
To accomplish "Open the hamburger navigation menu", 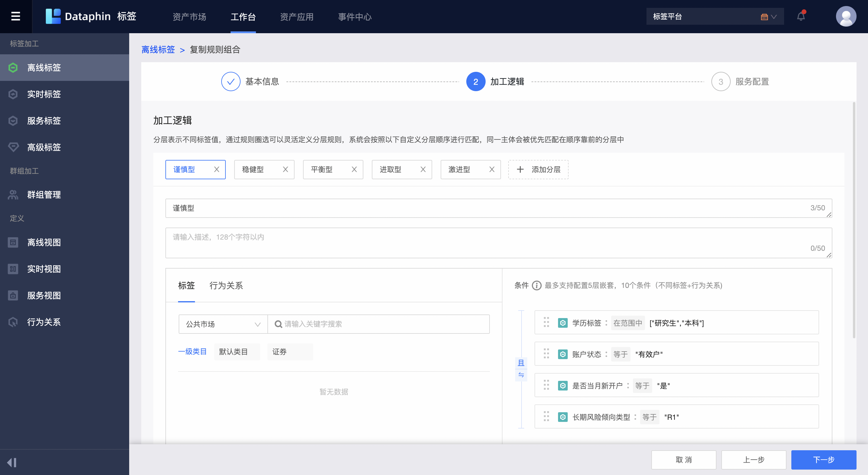I will [15, 16].
